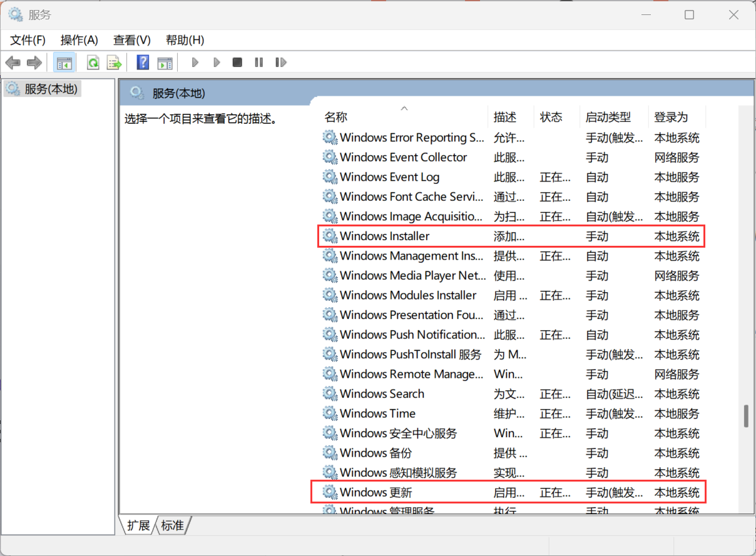Image resolution: width=756 pixels, height=556 pixels.
Task: Click the Forward arrow toolbar icon
Action: tap(34, 63)
